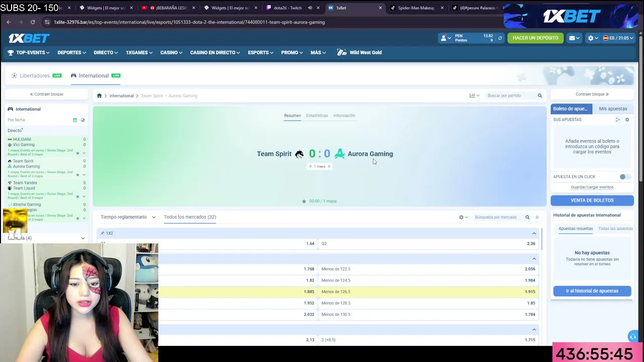Toggle the Apuesta en un click switch
The width and height of the screenshot is (644, 362).
pos(624,177)
